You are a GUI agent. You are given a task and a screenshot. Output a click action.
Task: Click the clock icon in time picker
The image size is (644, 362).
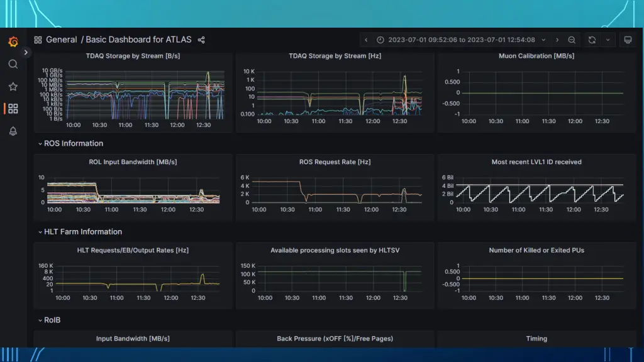pyautogui.click(x=380, y=40)
